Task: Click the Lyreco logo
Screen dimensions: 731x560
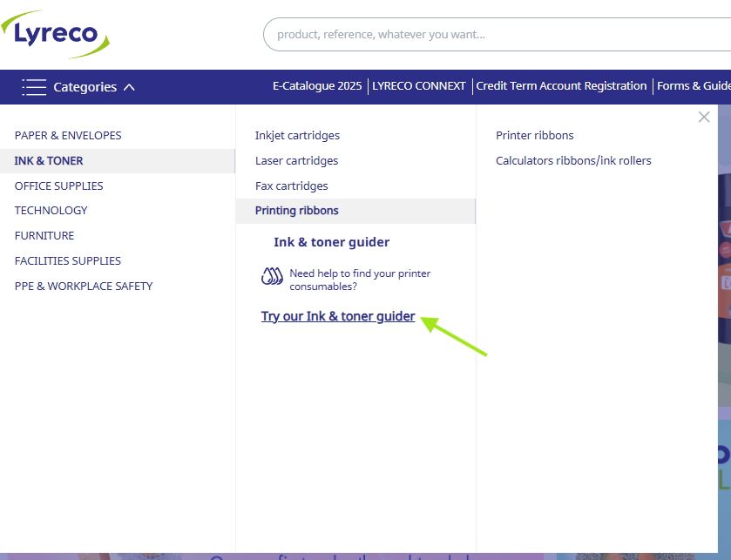Action: [56, 34]
